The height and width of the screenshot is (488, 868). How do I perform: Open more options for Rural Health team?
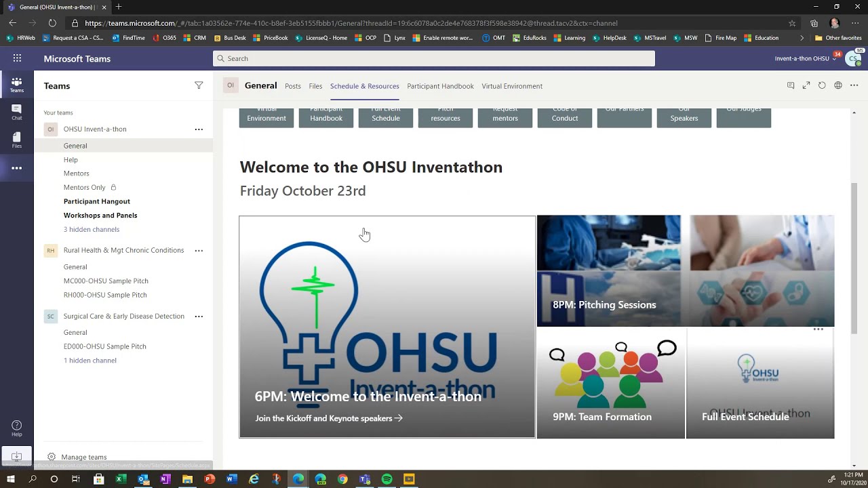tap(199, 250)
